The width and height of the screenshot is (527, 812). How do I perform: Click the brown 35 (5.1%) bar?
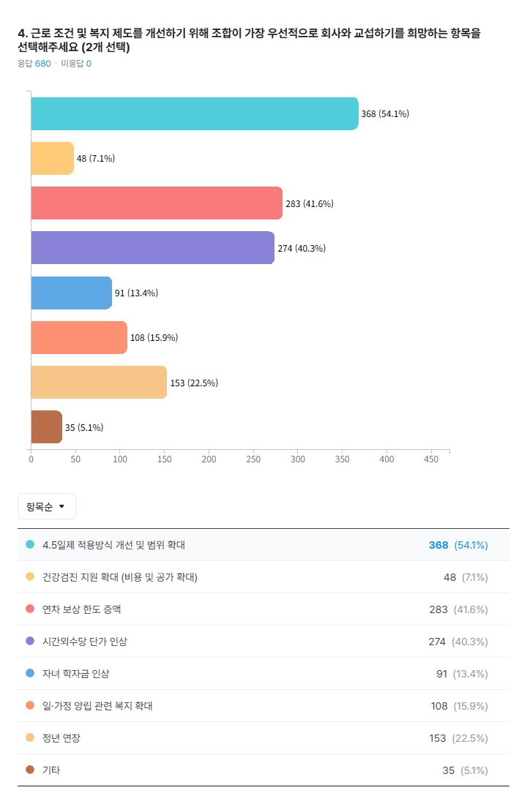(46, 427)
